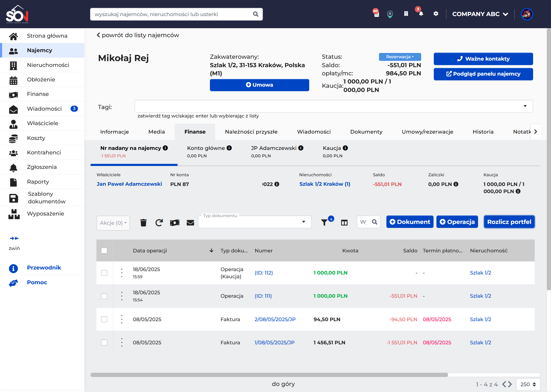Open the column layout icon

coord(344,223)
